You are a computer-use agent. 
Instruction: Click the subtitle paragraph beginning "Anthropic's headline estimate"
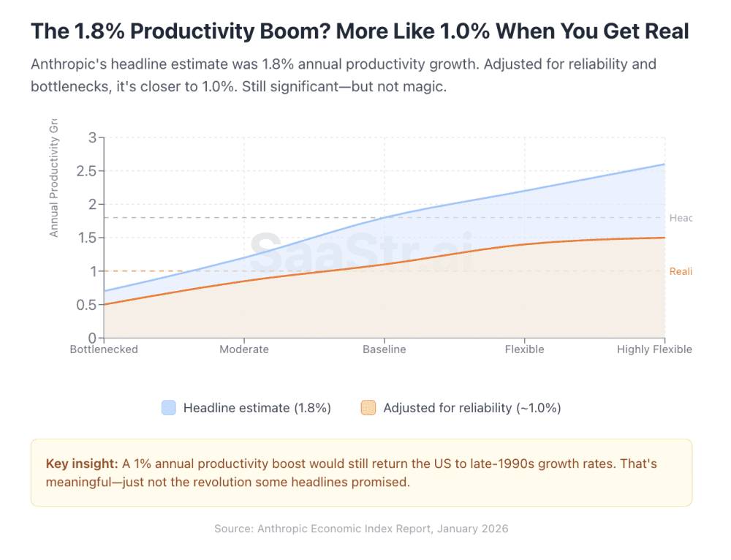[x=344, y=75]
